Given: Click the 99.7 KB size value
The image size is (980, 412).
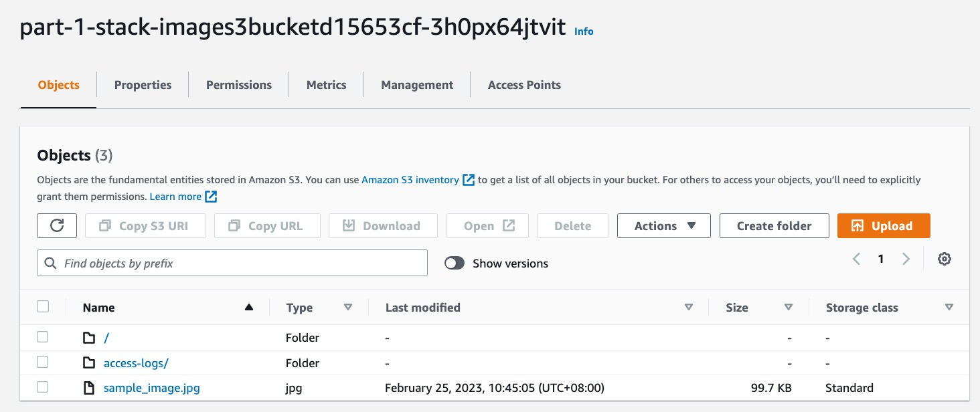Looking at the screenshot, I should (x=771, y=388).
